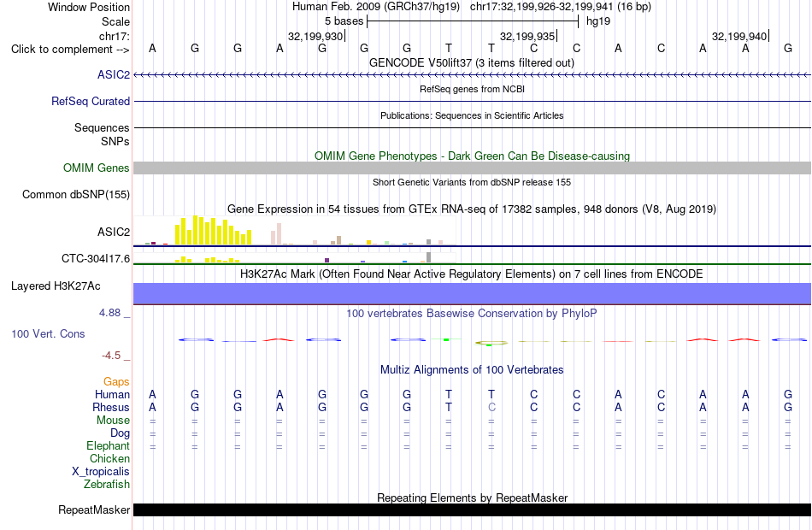Select the Mouse species label
812x530 pixels.
[113, 421]
